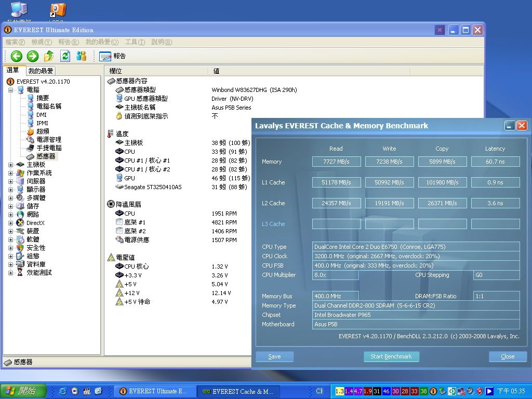The image size is (532, 399).
Task: Expand the 效能測試 benchmark tree node
Action: pos(11,273)
